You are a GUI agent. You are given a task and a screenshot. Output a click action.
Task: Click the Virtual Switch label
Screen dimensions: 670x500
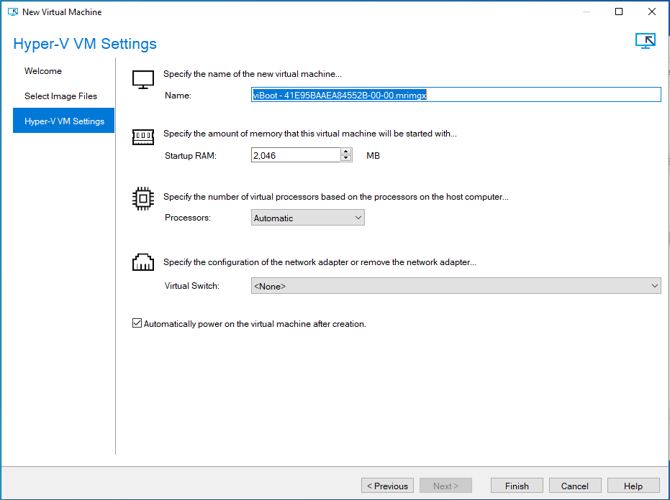click(x=192, y=286)
